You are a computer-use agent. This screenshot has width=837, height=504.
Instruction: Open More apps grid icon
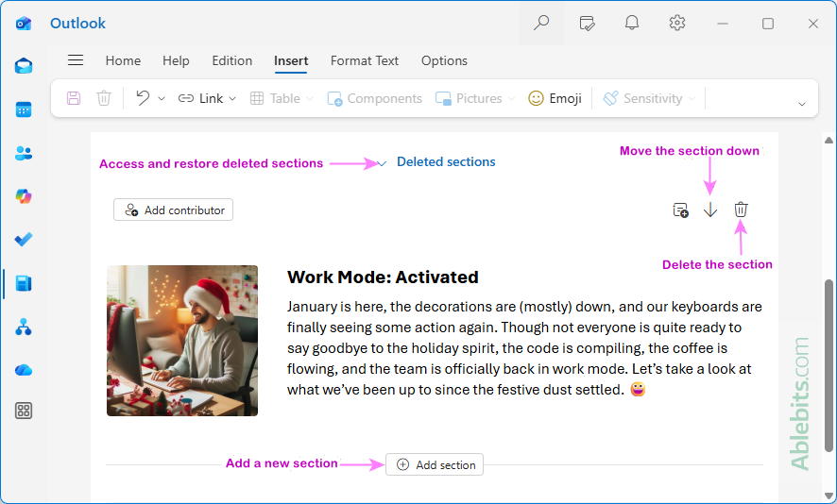[x=24, y=411]
